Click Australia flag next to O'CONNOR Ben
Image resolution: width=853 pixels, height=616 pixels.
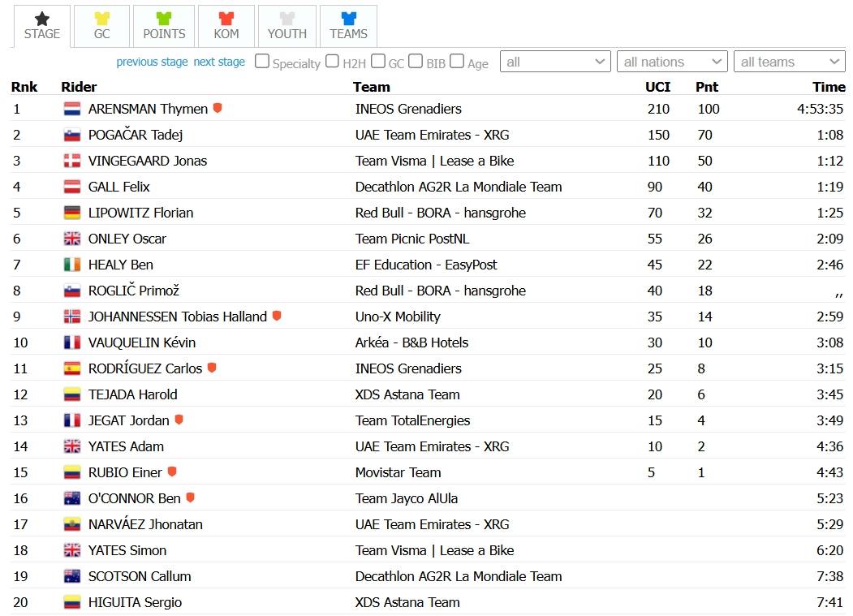click(x=71, y=498)
